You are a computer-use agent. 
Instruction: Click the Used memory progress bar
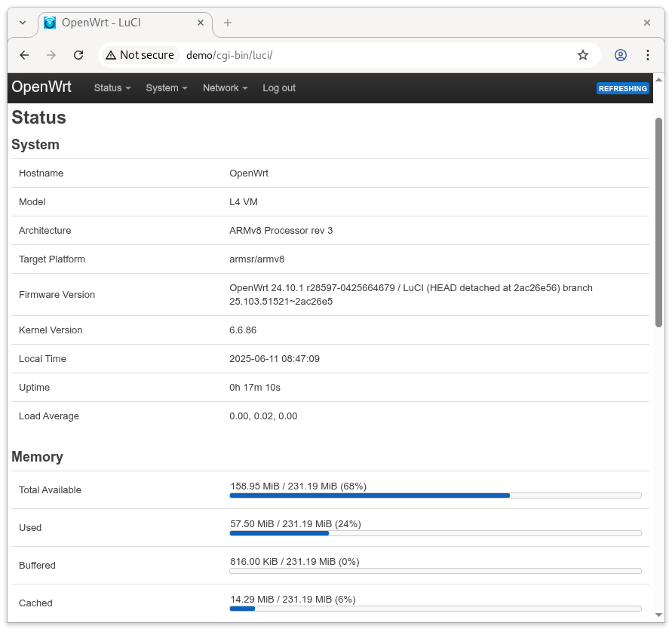coord(435,533)
